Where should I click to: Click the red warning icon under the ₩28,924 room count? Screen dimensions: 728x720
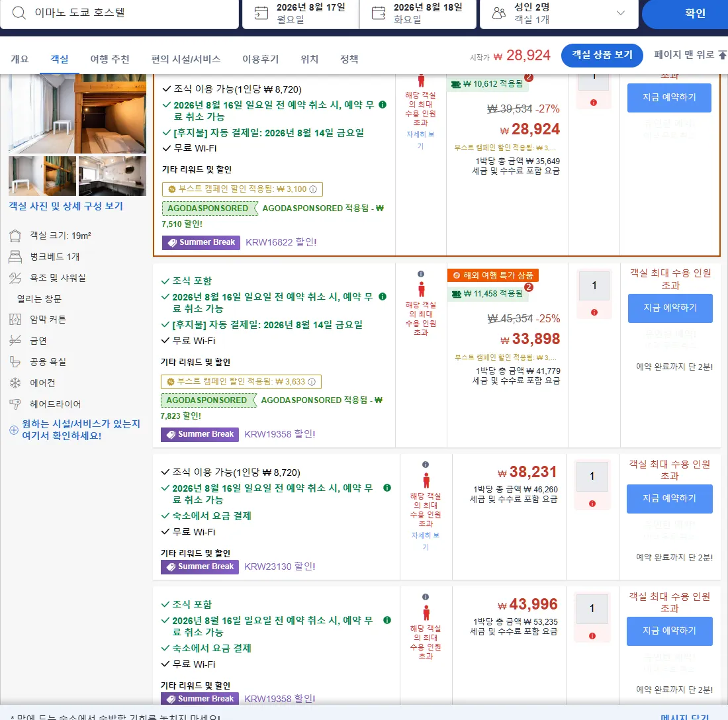pos(594,103)
